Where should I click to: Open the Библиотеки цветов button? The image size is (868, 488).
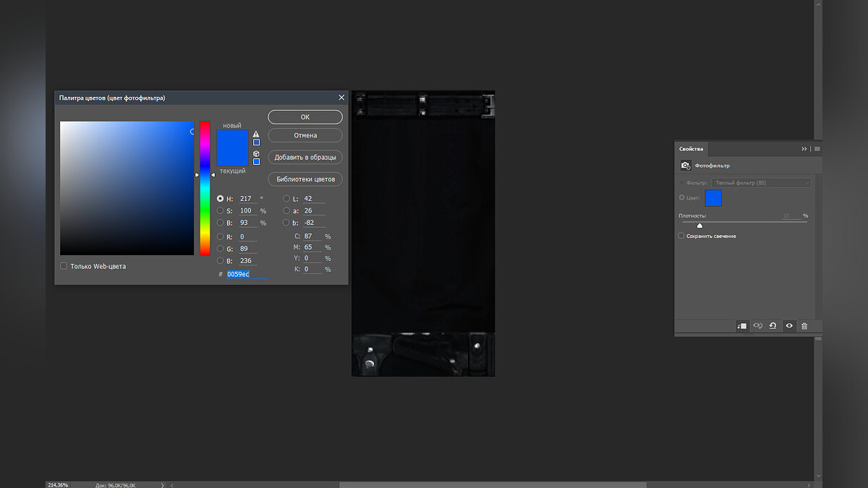coord(305,179)
